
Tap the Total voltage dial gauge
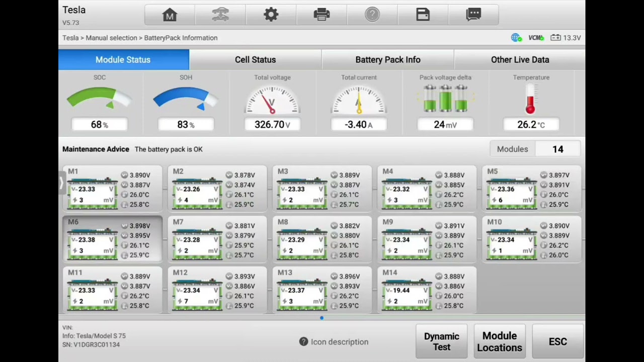(272, 100)
